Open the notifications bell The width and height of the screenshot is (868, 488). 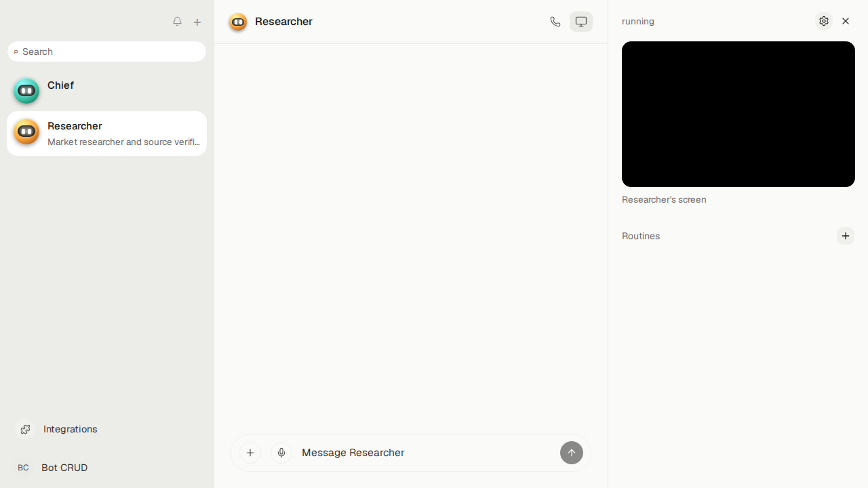177,22
